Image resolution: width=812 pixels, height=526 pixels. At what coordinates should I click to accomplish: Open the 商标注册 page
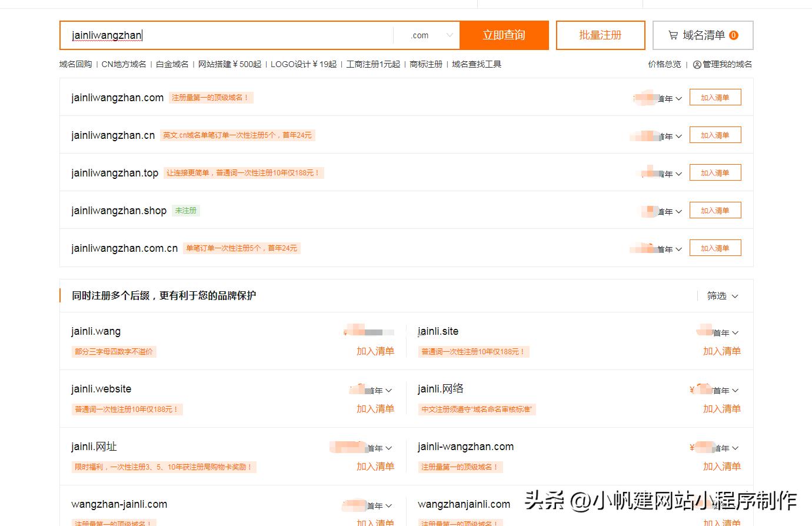[x=425, y=64]
